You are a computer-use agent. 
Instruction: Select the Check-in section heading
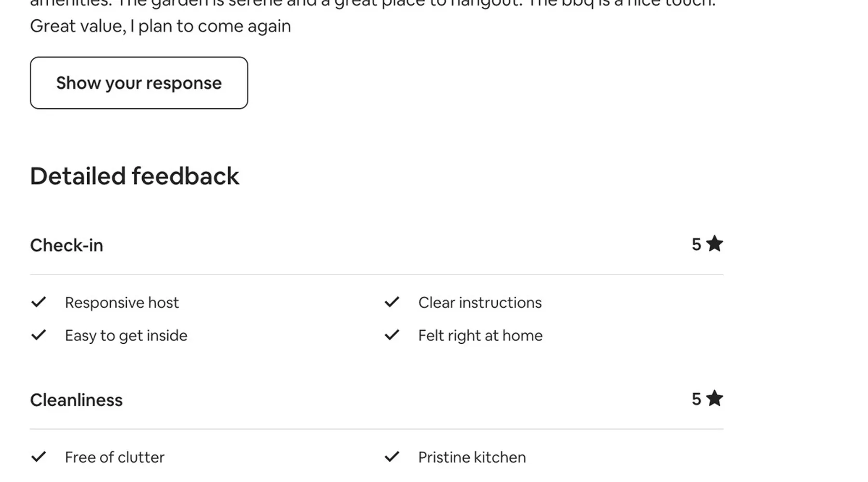pyautogui.click(x=67, y=245)
